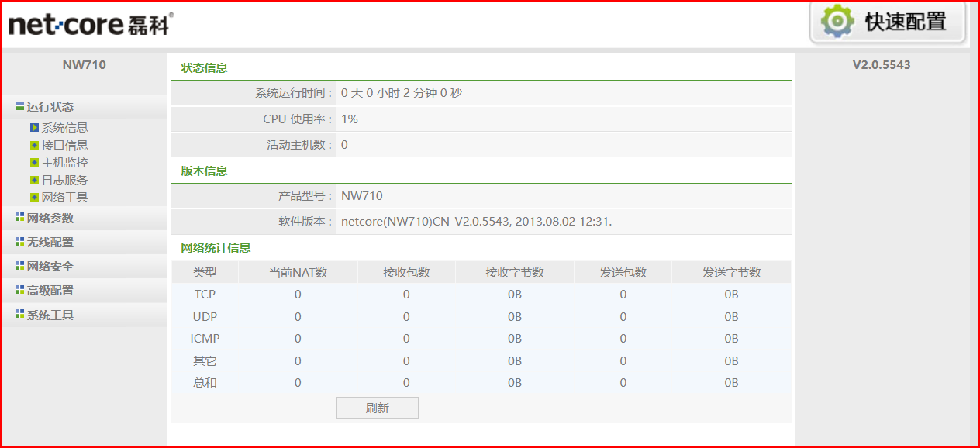
Task: Click the green bullet icon beside 日志服务
Action: [34, 180]
